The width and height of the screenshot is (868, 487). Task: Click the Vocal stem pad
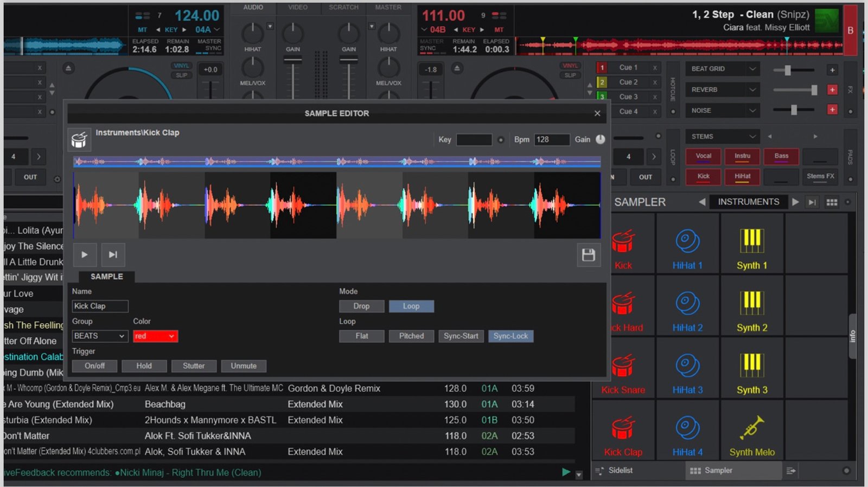[x=704, y=156]
